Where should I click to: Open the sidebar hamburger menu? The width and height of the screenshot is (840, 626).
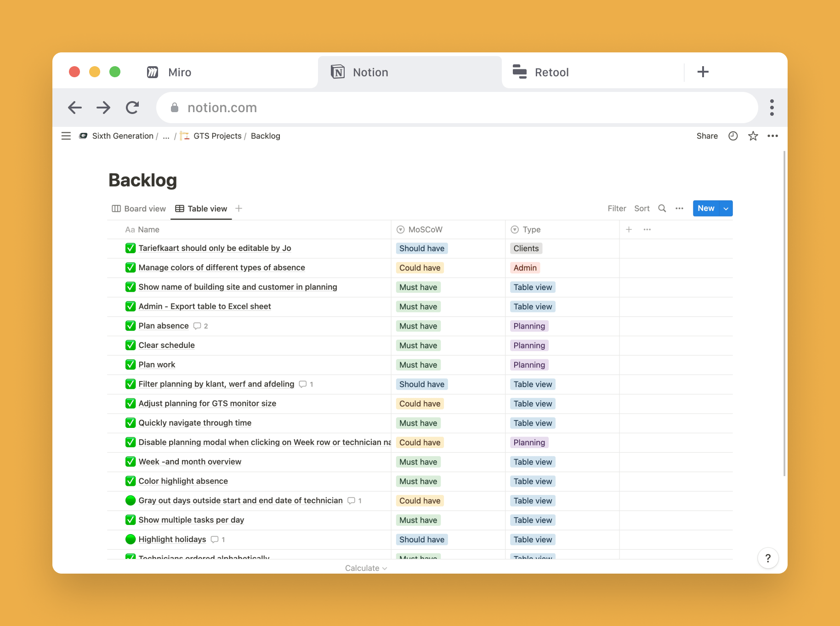(66, 136)
